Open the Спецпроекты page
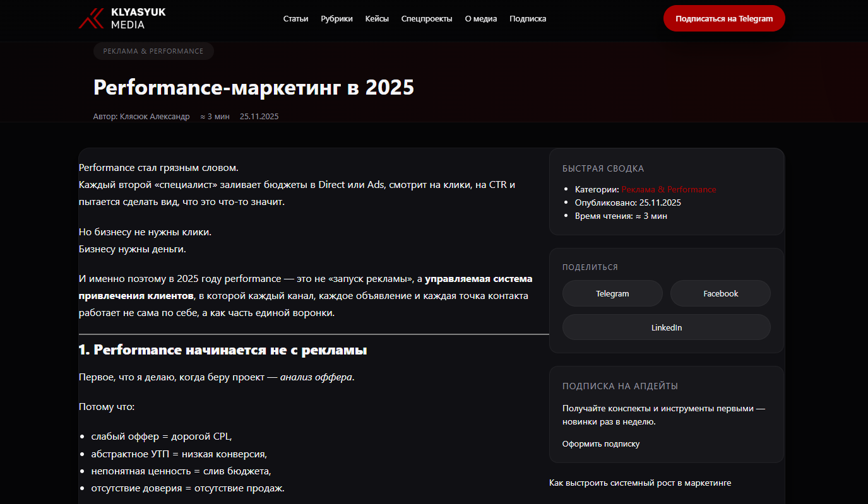This screenshot has height=504, width=868. (426, 18)
